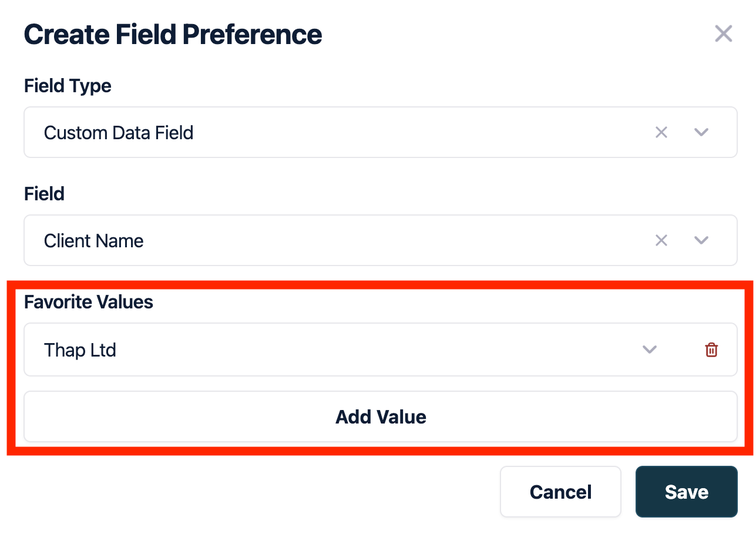Click the Thap Ltd value text
Image resolution: width=756 pixels, height=541 pixels.
[x=80, y=350]
